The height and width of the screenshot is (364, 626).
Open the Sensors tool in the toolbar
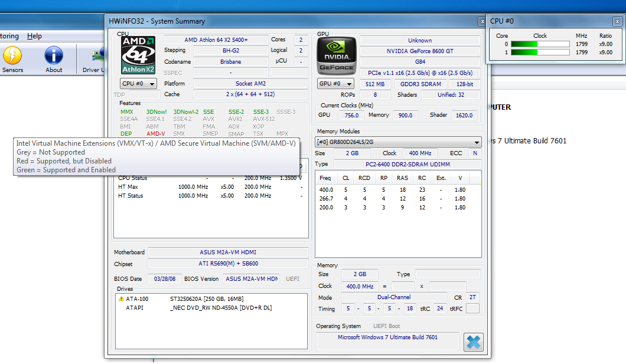click(12, 60)
